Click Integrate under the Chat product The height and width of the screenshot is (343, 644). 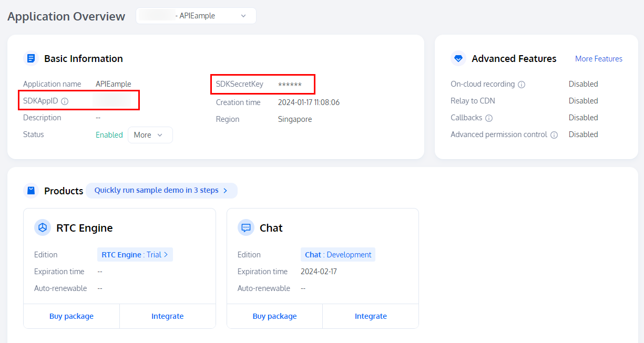click(x=370, y=316)
